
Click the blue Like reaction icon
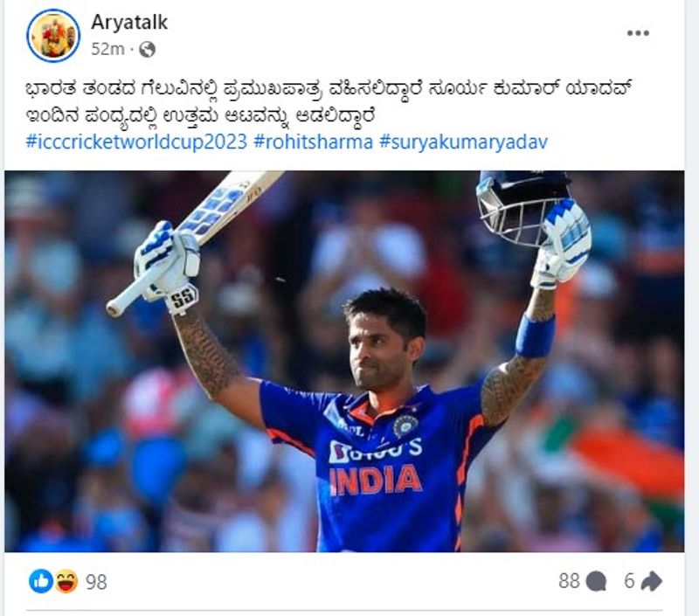[x=41, y=581]
